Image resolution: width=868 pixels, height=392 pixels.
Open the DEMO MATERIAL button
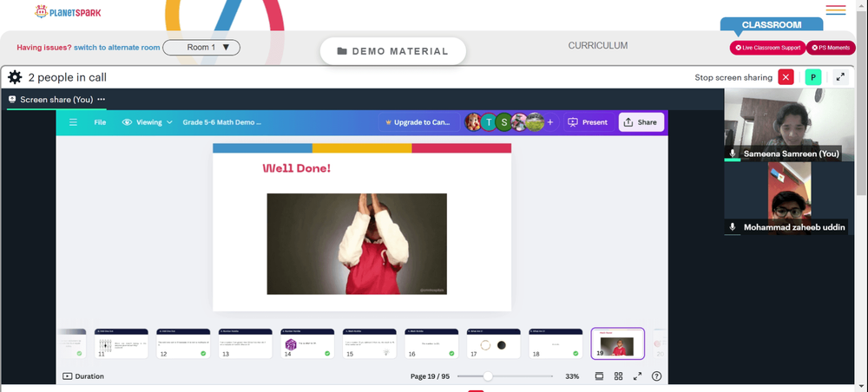(393, 51)
